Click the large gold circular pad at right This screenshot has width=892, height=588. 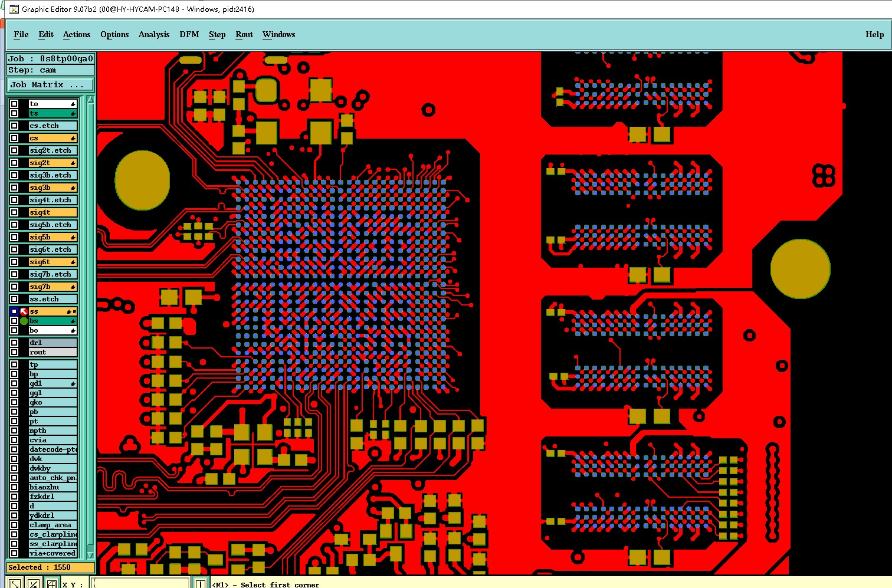(x=800, y=269)
